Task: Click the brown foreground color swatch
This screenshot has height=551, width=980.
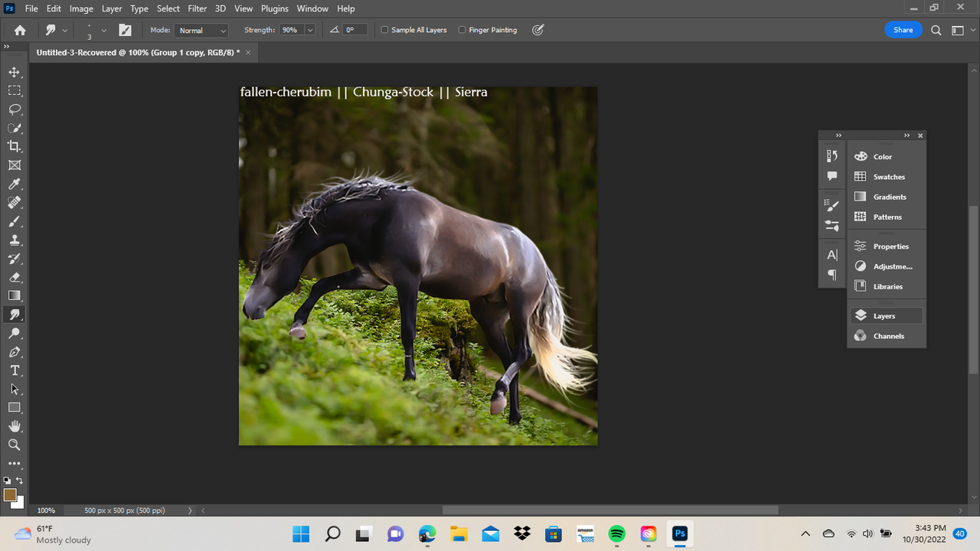Action: [10, 495]
